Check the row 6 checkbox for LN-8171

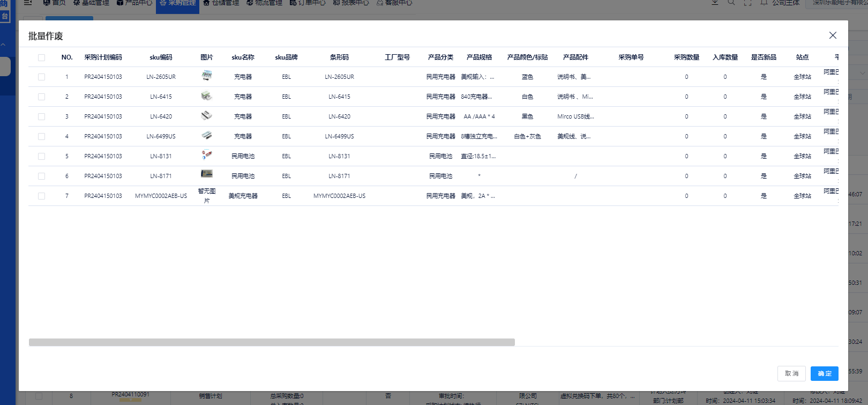click(41, 176)
